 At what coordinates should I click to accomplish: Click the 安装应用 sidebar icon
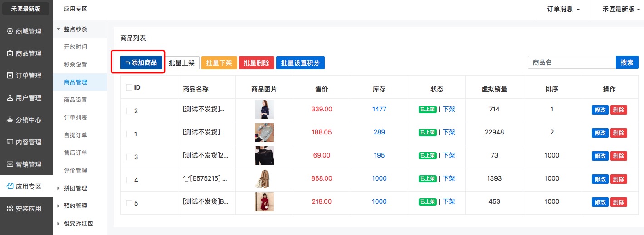(10, 209)
